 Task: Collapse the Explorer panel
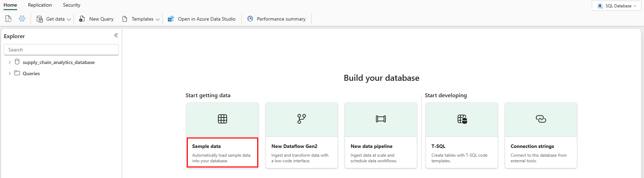pos(116,35)
